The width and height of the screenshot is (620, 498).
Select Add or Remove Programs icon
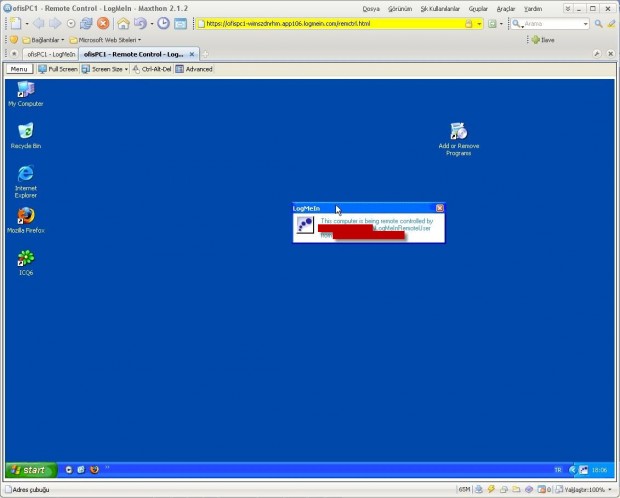pyautogui.click(x=459, y=139)
